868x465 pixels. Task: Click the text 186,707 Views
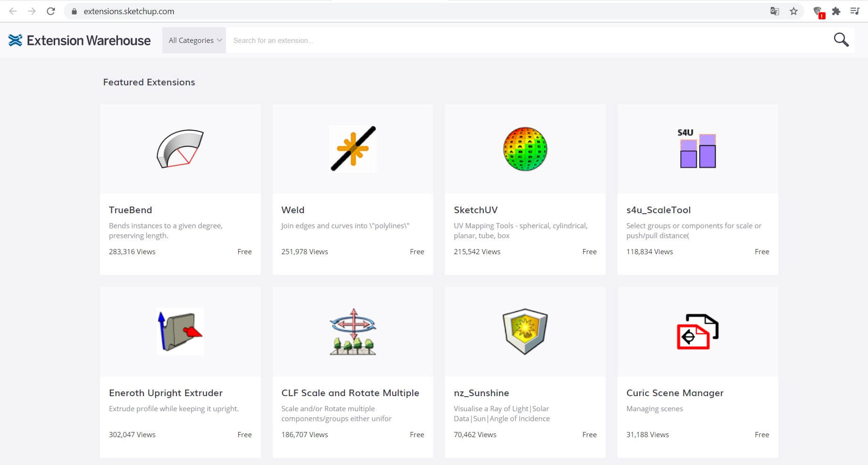[305, 435]
